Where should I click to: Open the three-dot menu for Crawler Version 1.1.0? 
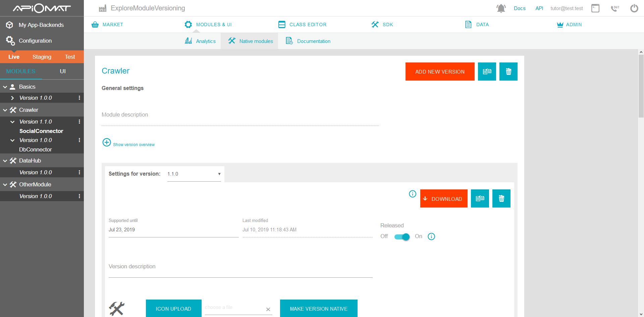coord(79,122)
